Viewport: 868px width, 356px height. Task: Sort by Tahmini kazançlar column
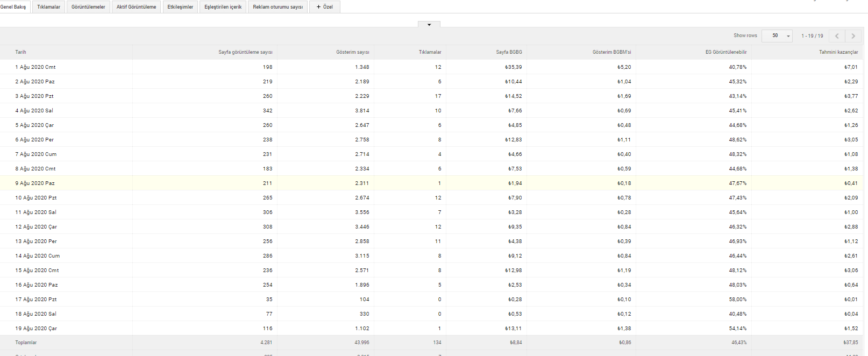838,52
